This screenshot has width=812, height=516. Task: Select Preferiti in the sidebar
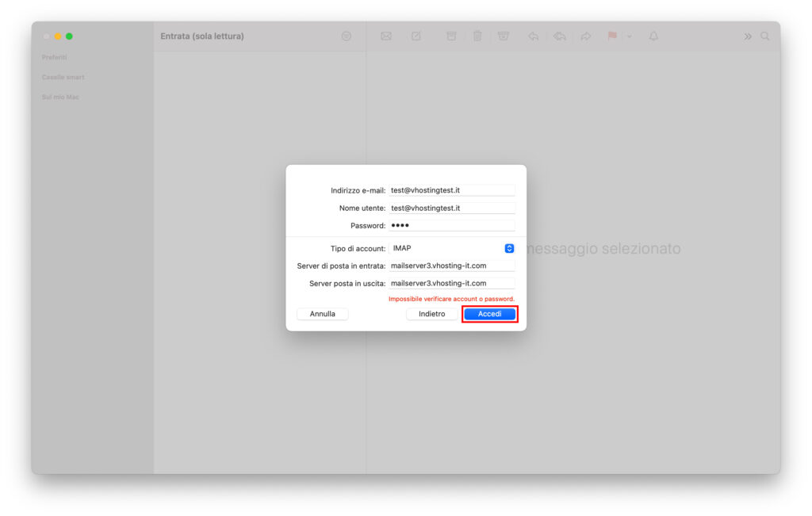55,57
